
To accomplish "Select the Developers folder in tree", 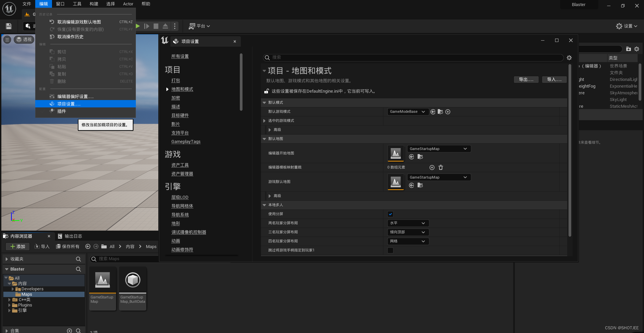I will pyautogui.click(x=33, y=289).
